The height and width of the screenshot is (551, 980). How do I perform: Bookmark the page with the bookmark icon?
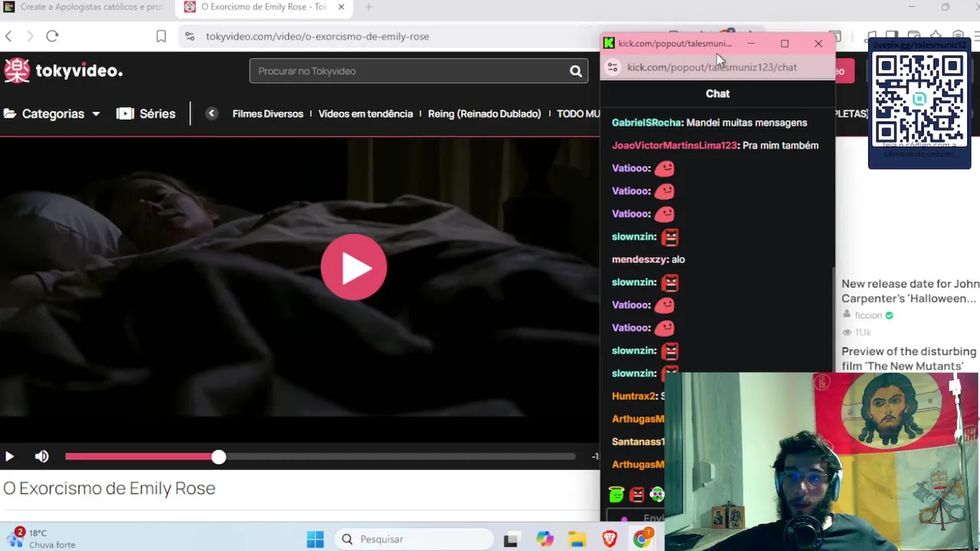pyautogui.click(x=161, y=36)
